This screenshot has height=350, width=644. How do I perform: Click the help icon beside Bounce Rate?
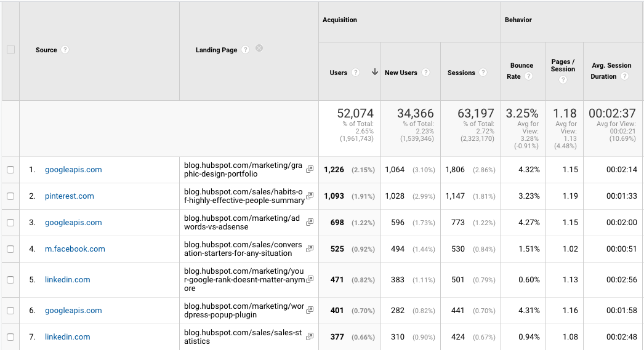(x=528, y=77)
